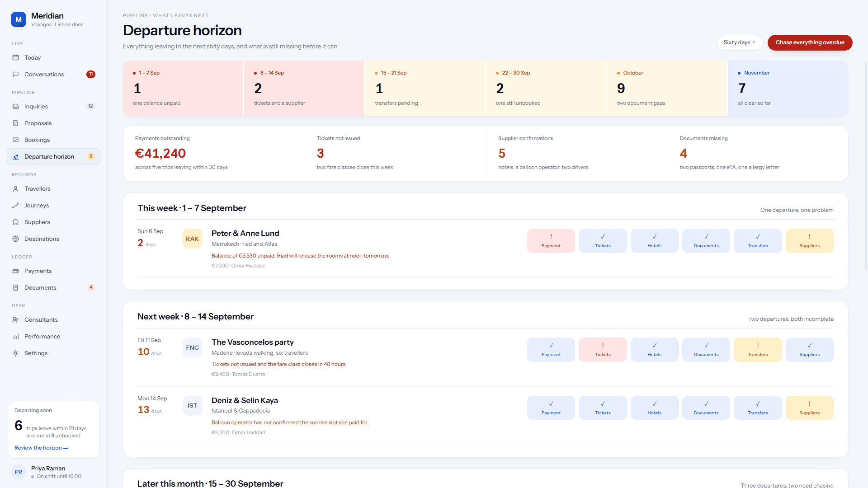Screen dimensions: 868x488
Task: Click the Travellers person icon
Action: click(15, 189)
